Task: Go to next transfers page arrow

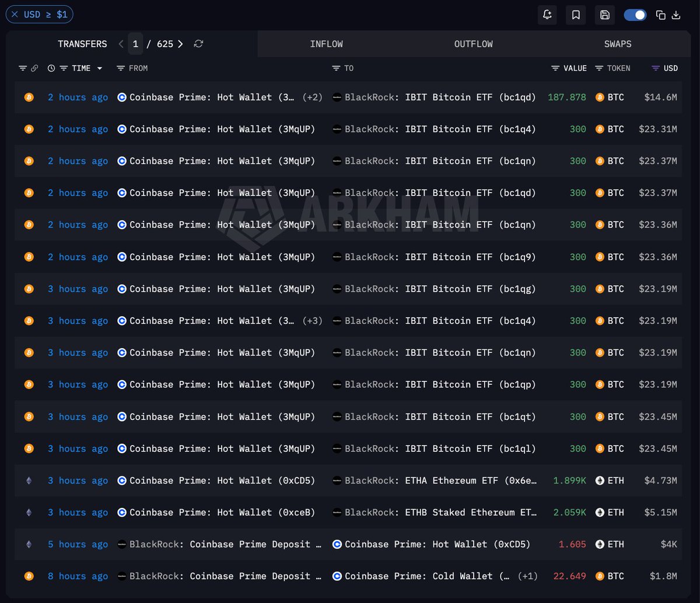Action: click(180, 44)
